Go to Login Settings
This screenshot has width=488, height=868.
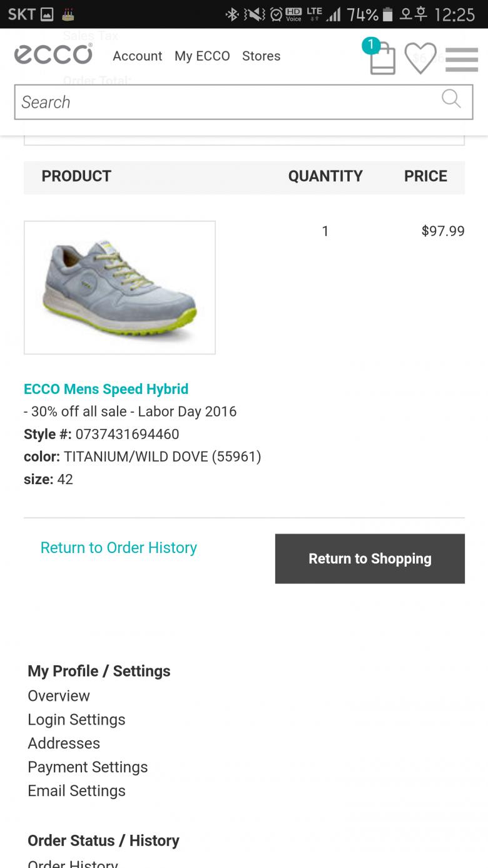coord(76,720)
